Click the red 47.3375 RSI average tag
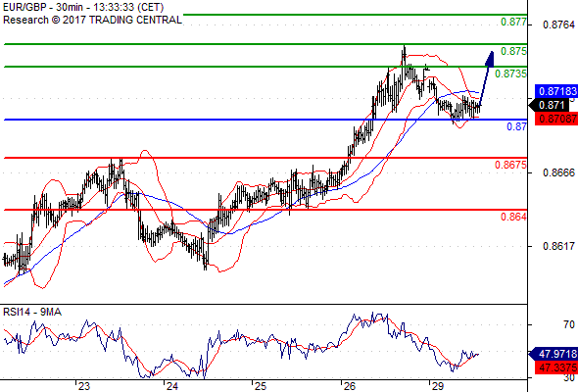 [x=556, y=367]
